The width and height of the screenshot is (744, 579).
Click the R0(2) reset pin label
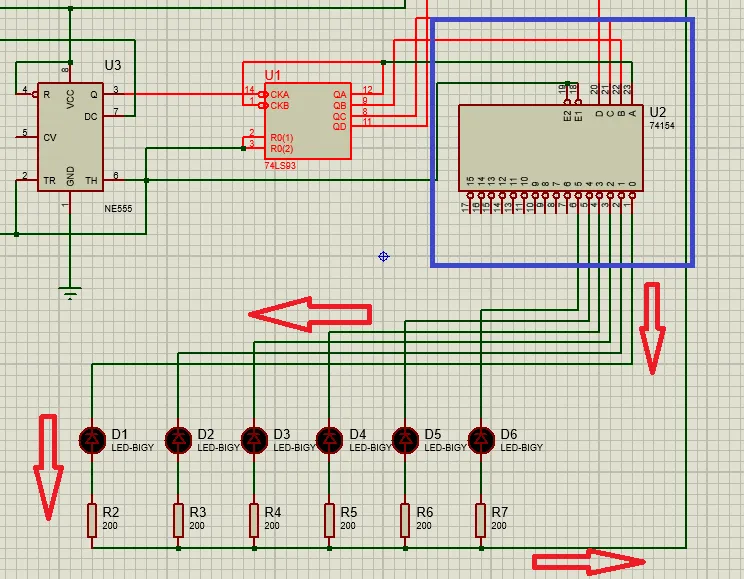[282, 149]
